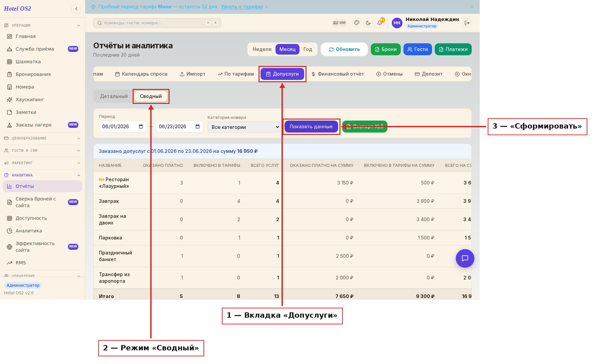595x364 pixels.
Task: Click Всего услуг column header
Action: (x=265, y=166)
